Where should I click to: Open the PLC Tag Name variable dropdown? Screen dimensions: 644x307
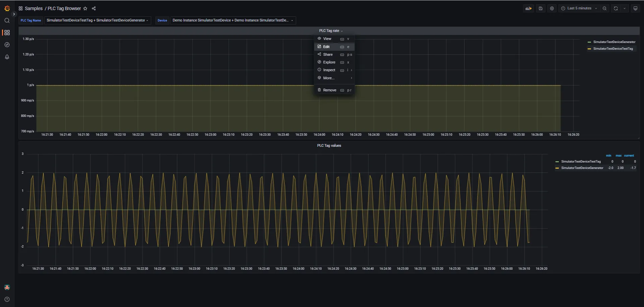point(97,20)
